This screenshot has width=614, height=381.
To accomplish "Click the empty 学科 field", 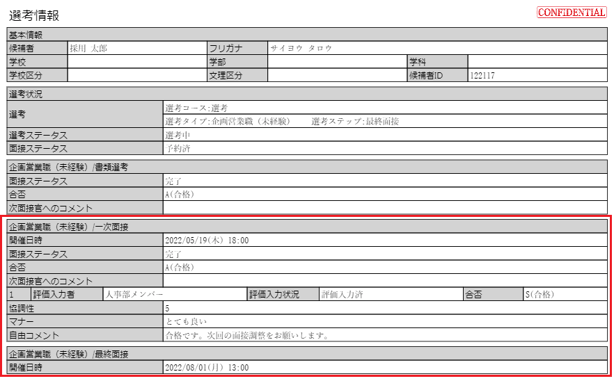I will [538, 61].
